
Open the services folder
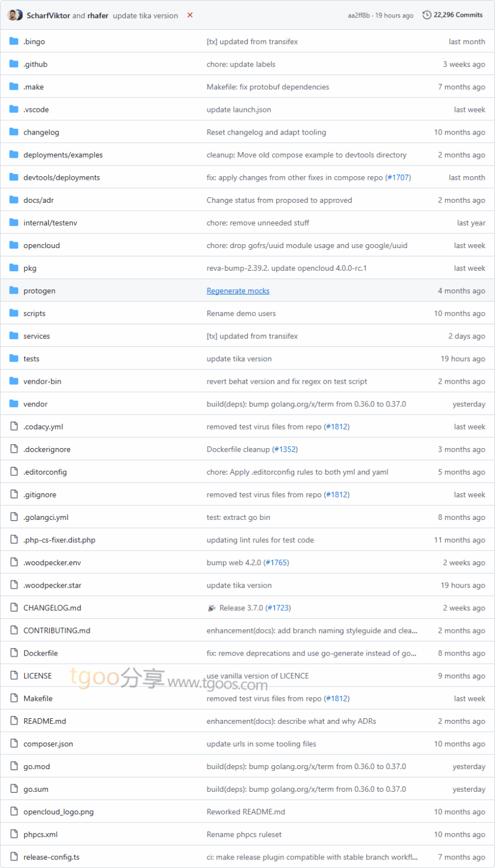[x=37, y=336]
